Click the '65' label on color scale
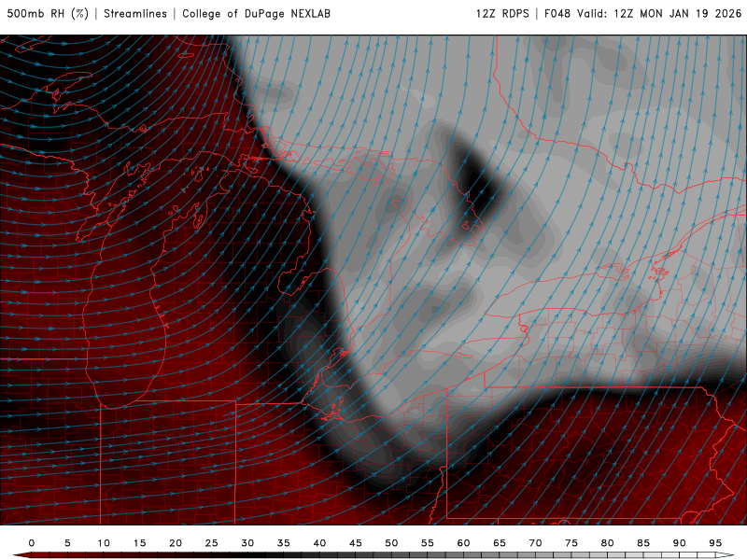747x560 pixels. coord(500,543)
